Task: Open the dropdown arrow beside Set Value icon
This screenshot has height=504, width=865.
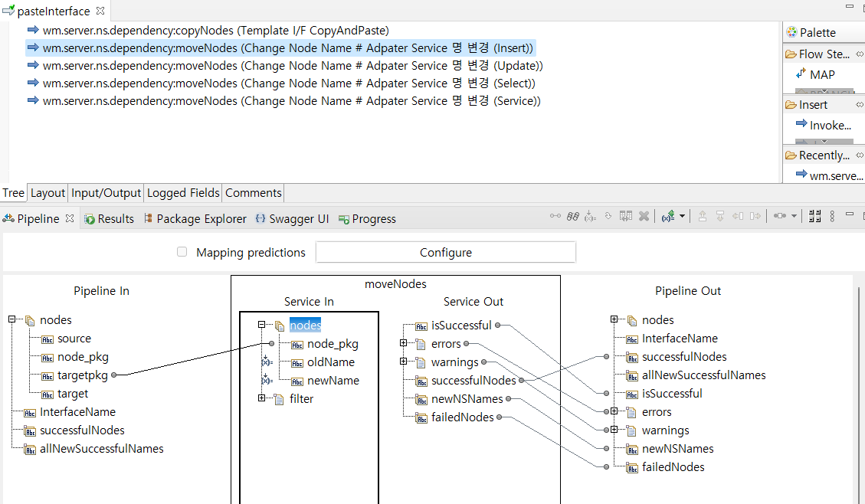Action: coord(682,217)
